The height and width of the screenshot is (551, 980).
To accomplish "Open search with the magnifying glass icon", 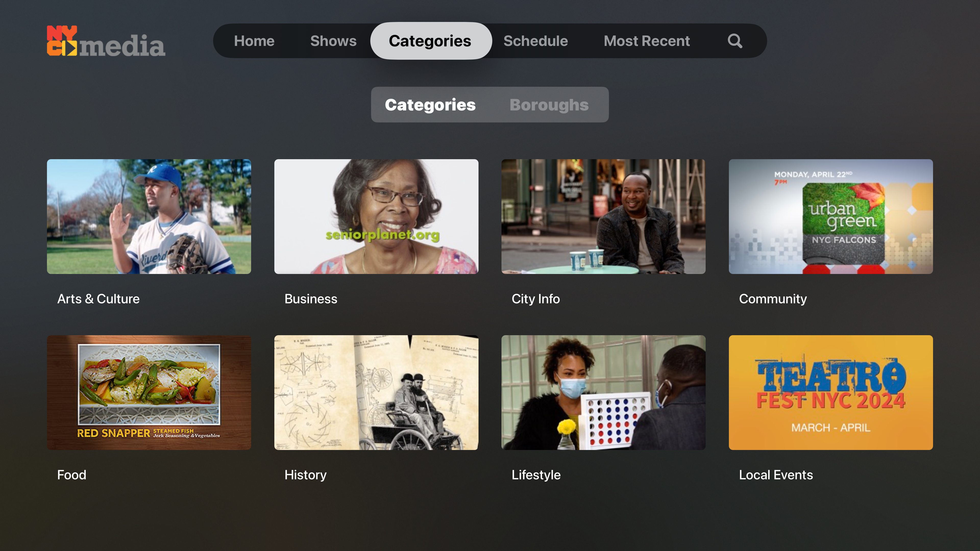I will (x=735, y=41).
